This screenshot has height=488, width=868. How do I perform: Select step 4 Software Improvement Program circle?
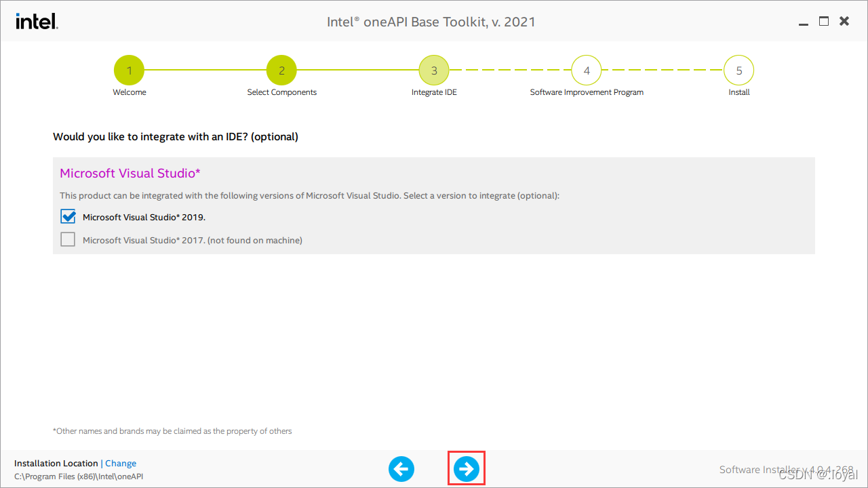(587, 70)
